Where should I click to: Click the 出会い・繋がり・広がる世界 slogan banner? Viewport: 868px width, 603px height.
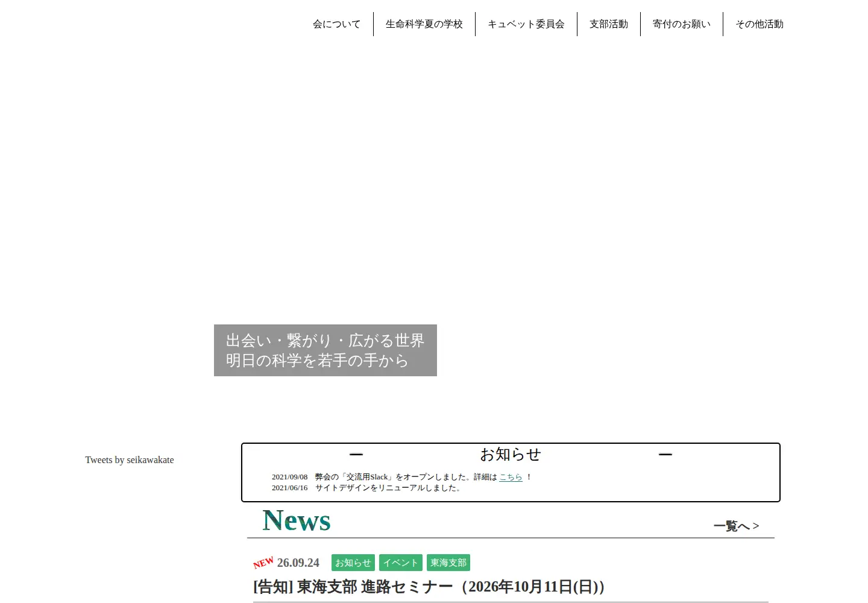(x=325, y=350)
